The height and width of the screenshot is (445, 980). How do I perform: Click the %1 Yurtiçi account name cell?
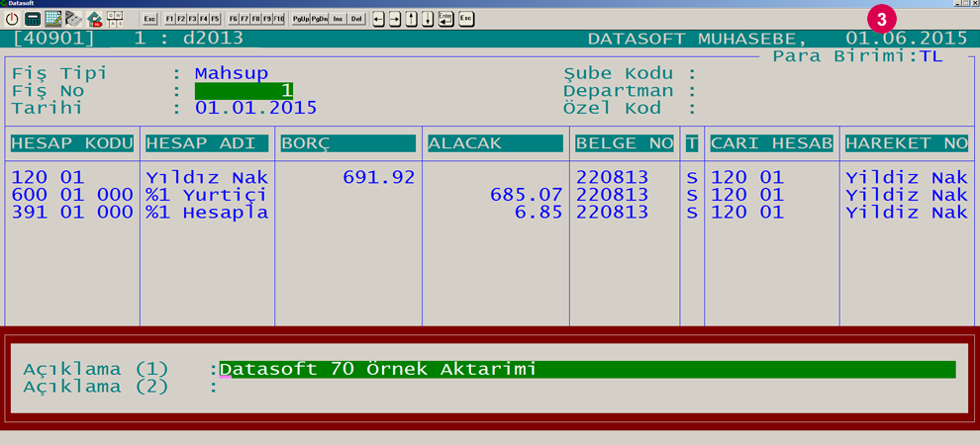[x=207, y=196]
